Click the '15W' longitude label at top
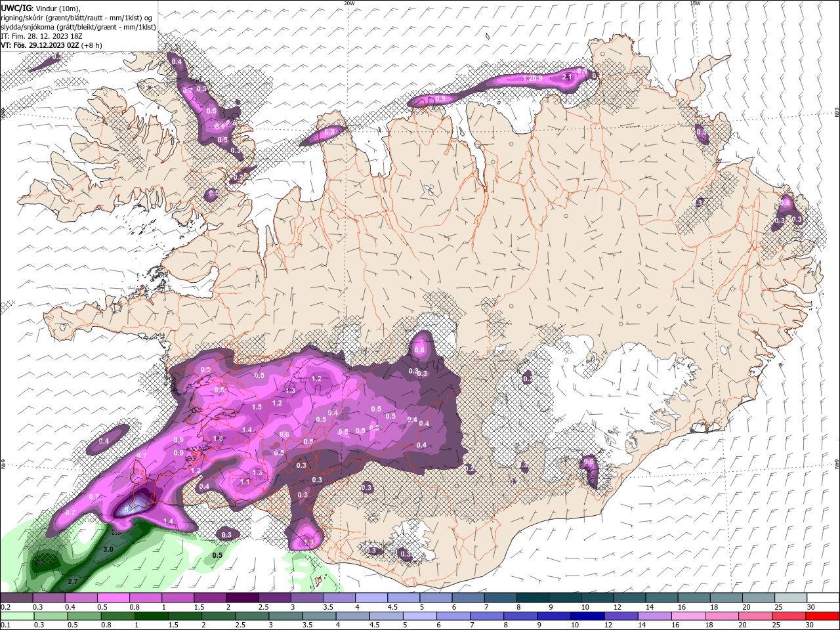The image size is (840, 630). tap(695, 3)
